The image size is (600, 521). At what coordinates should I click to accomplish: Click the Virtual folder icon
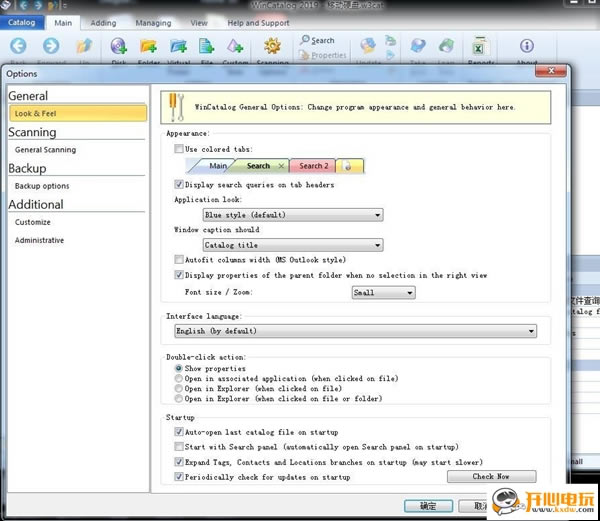(179, 46)
